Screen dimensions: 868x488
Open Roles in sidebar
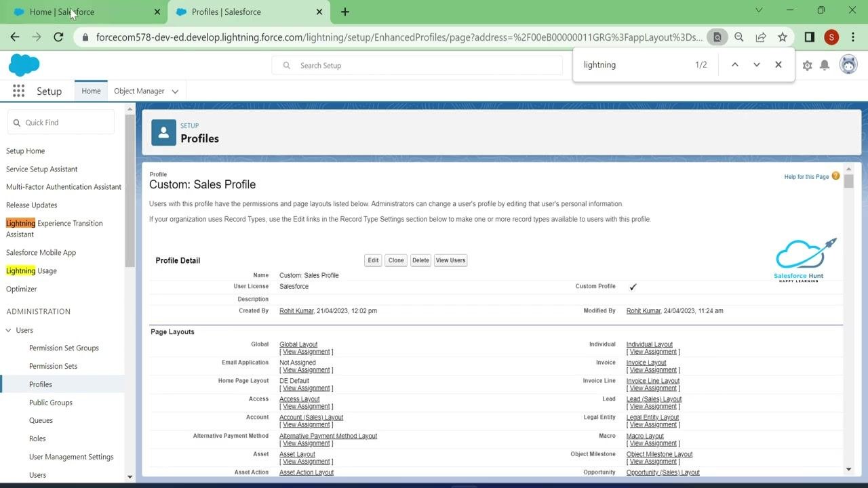[37, 439]
